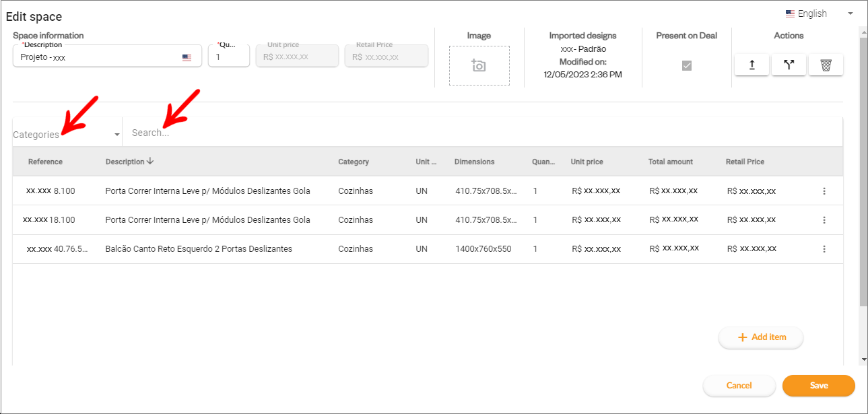The height and width of the screenshot is (414, 868).
Task: Expand the Categories dropdown filter
Action: pos(66,135)
